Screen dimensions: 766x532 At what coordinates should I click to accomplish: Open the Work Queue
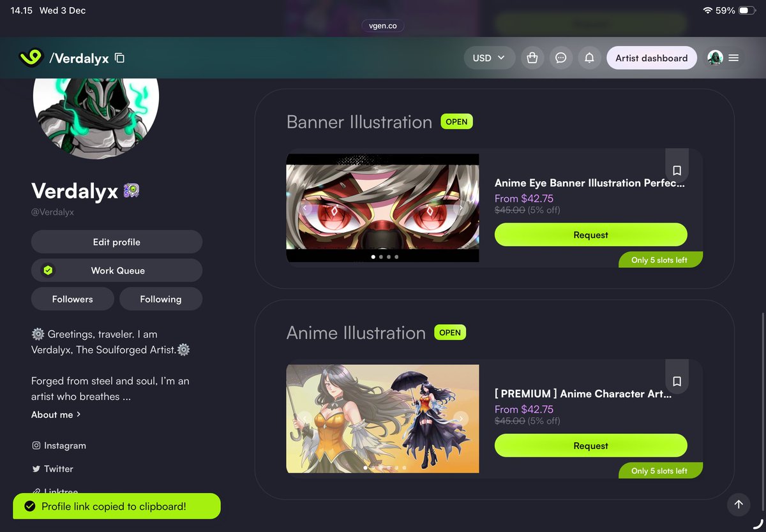point(117,270)
